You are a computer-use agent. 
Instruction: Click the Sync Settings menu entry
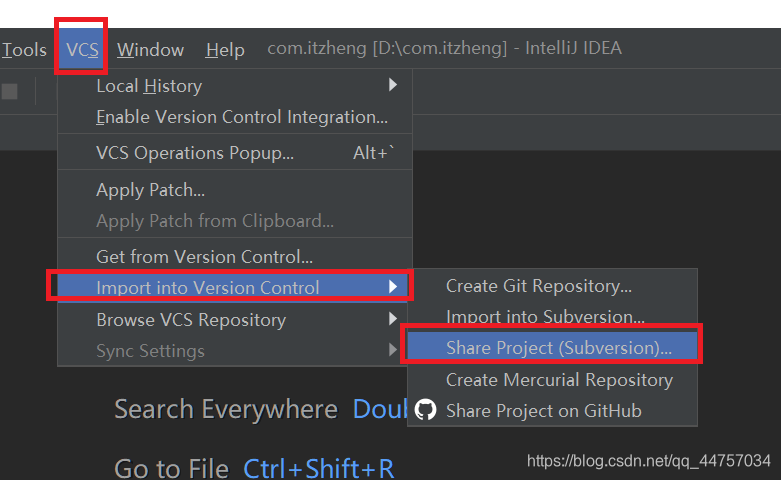[150, 351]
